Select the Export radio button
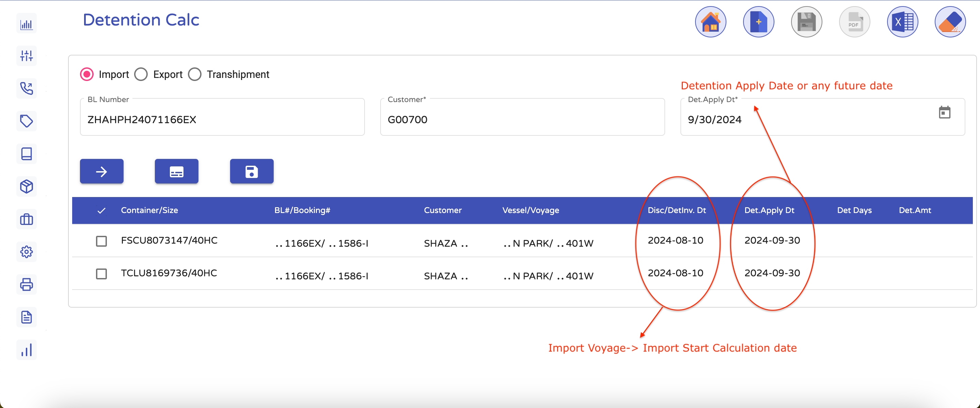Image resolution: width=980 pixels, height=408 pixels. [x=141, y=74]
